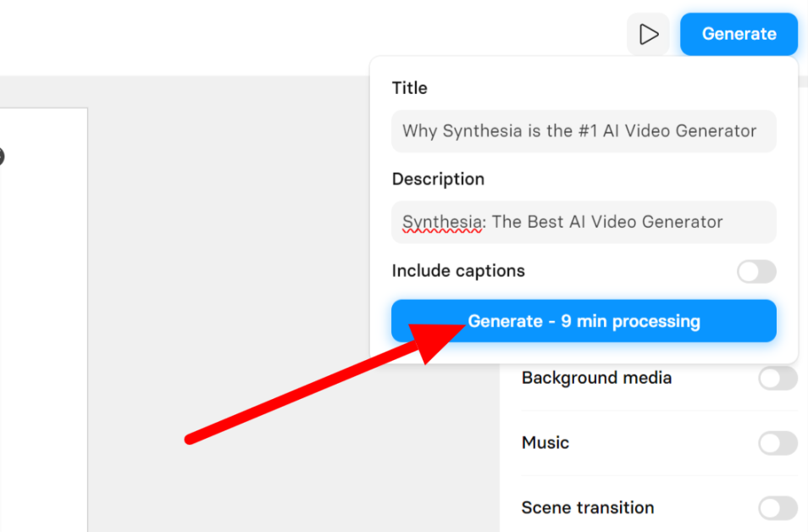Click the Include captions label text
Viewport: 808px width, 532px height.
pos(458,271)
